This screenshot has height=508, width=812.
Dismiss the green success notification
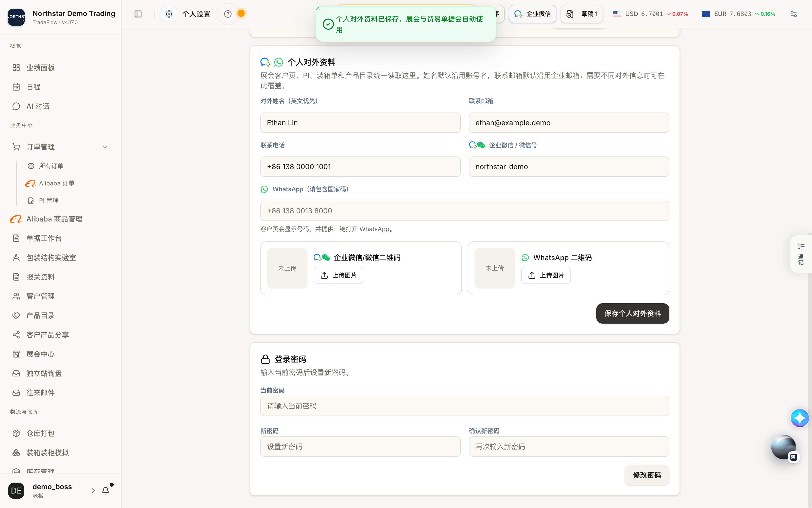click(318, 8)
